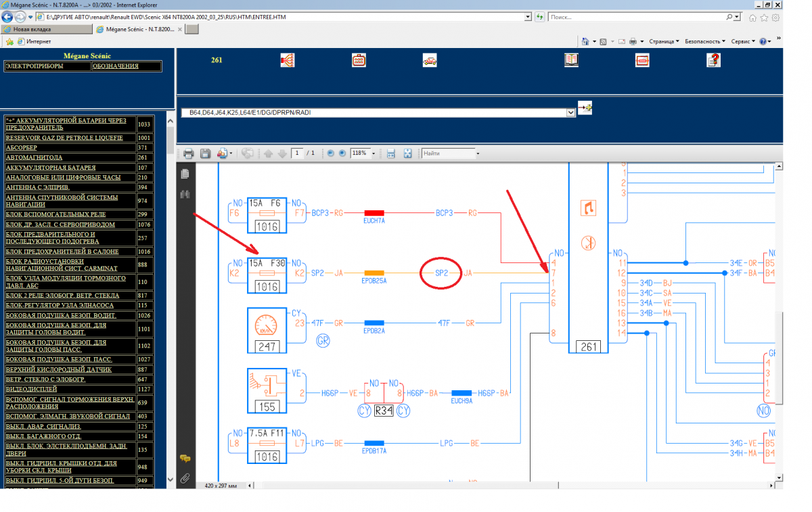Expand the vehicle variant B64,D64 dropdown
812x512 pixels.
[571, 112]
